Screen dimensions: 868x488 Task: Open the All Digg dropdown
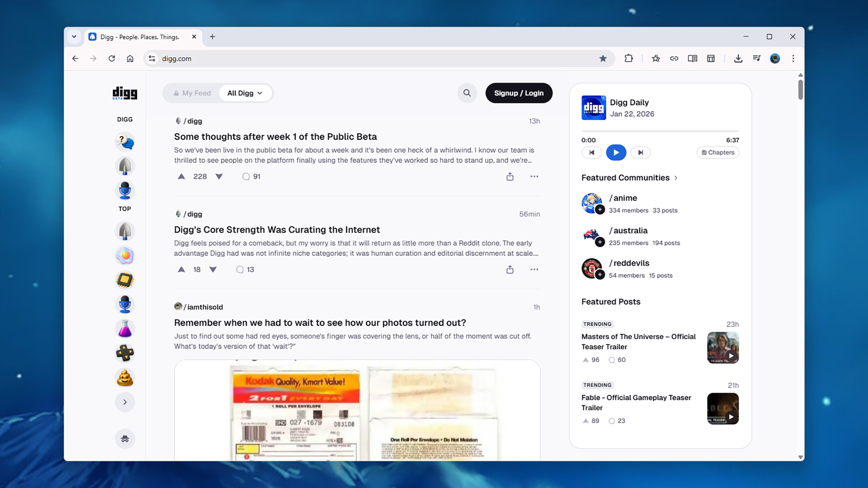click(245, 93)
